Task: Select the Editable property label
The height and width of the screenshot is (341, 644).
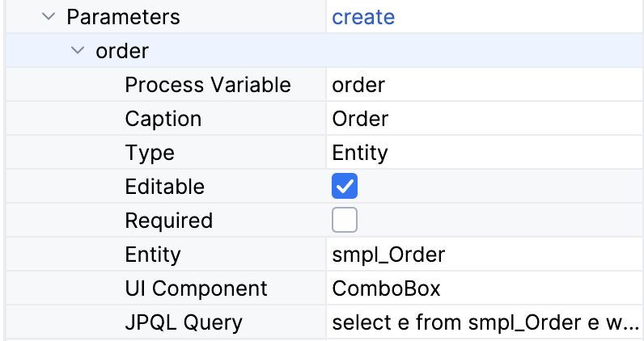Action: 165,187
